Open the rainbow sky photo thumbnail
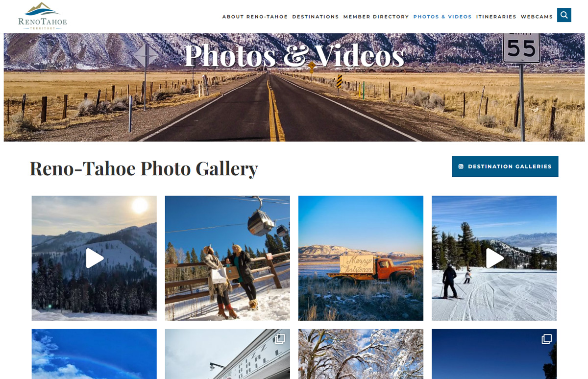 (x=94, y=354)
